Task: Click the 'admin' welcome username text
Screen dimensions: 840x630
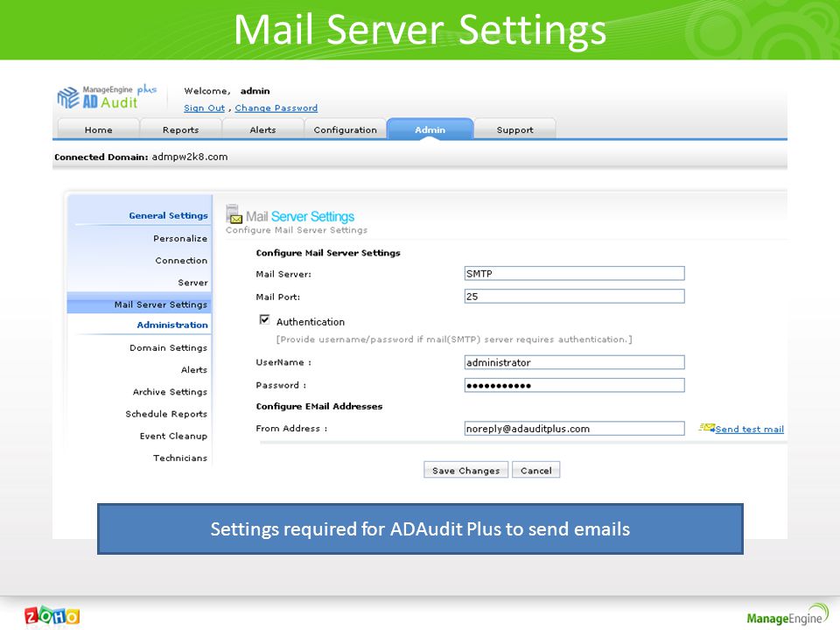Action: 255,91
